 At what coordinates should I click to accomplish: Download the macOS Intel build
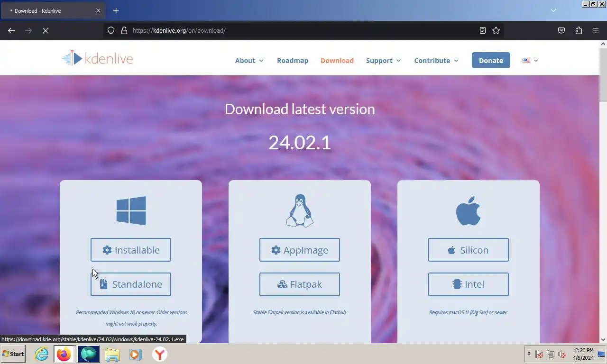[x=469, y=284]
